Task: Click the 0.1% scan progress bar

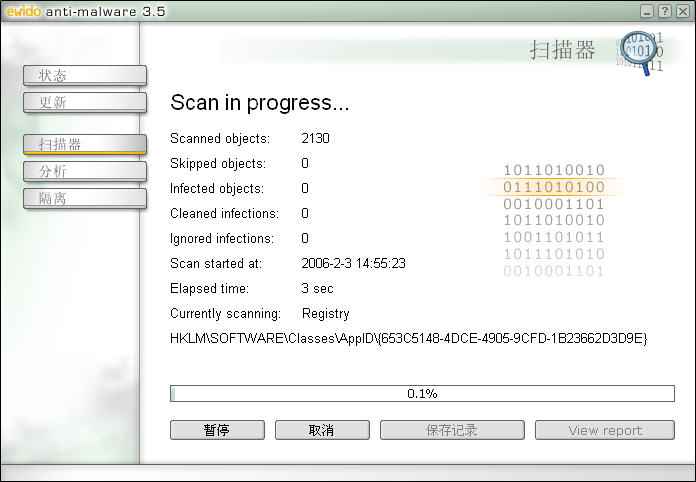Action: tap(422, 394)
